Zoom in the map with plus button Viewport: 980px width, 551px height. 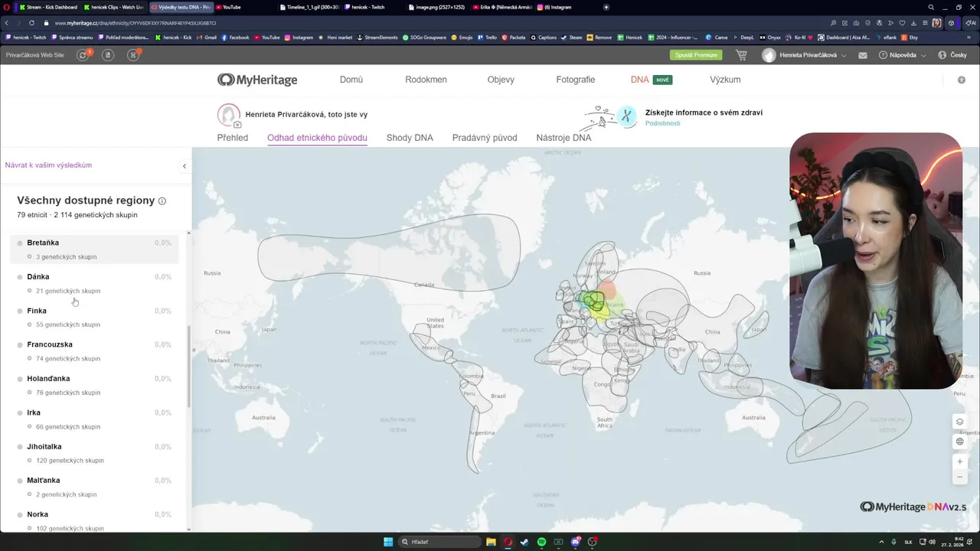pyautogui.click(x=959, y=461)
